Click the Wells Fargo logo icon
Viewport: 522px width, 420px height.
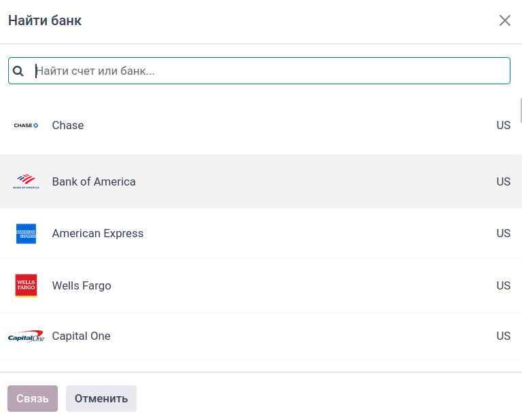pyautogui.click(x=27, y=286)
